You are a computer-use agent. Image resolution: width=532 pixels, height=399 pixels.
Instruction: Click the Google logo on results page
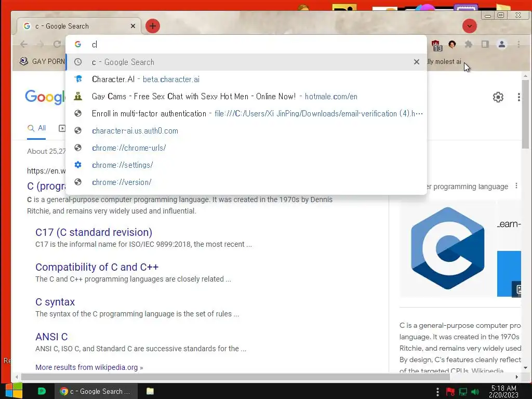pos(45,97)
